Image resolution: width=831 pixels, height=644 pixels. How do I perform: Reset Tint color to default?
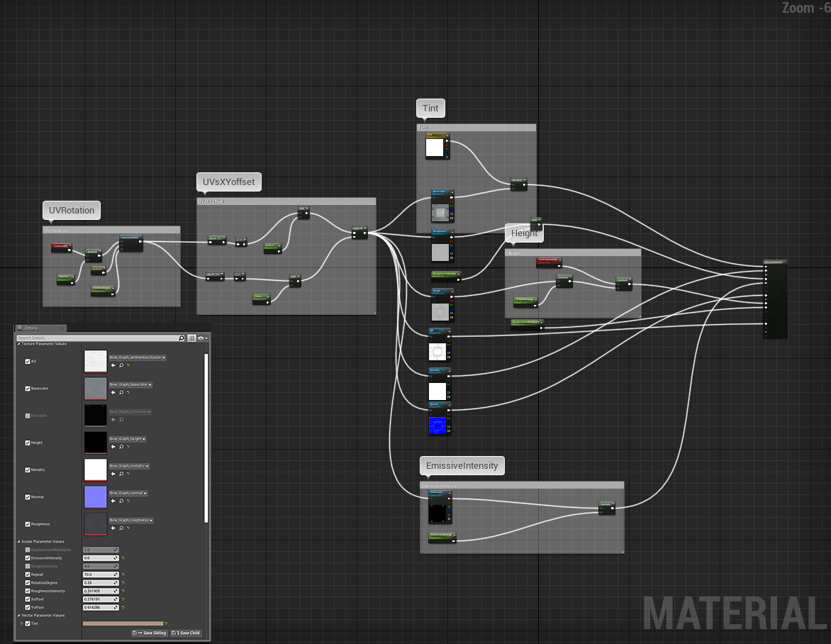pyautogui.click(x=166, y=623)
